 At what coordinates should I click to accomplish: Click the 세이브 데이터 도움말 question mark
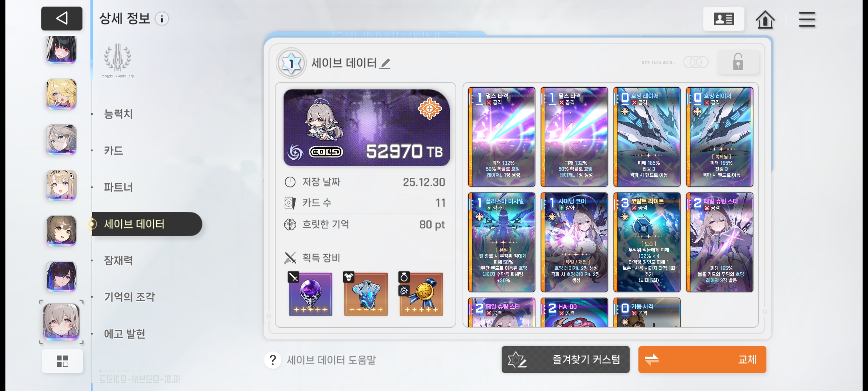point(273,360)
